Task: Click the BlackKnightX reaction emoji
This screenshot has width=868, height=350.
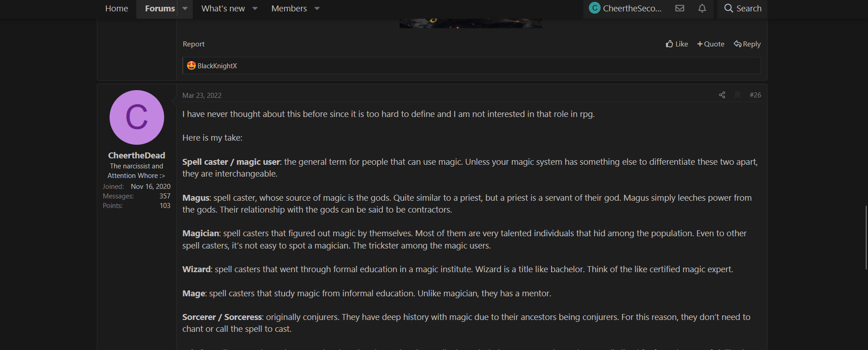Action: (x=191, y=66)
